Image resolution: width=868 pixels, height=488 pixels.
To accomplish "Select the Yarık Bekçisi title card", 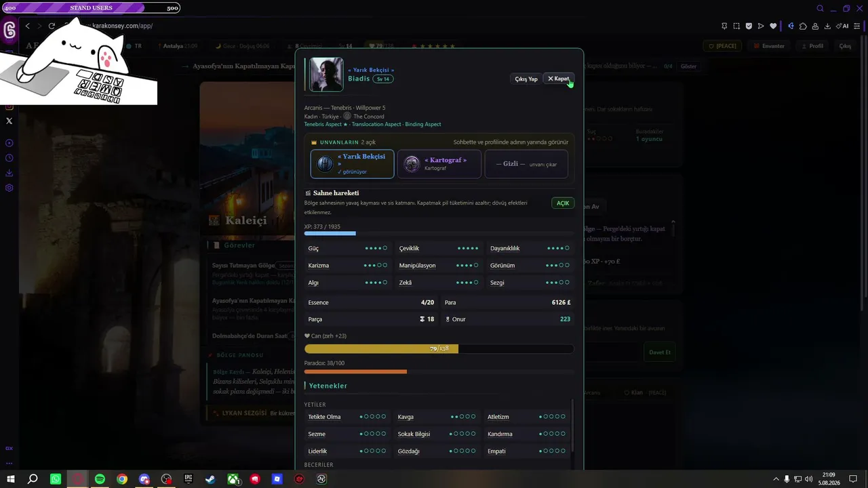I will coord(352,163).
